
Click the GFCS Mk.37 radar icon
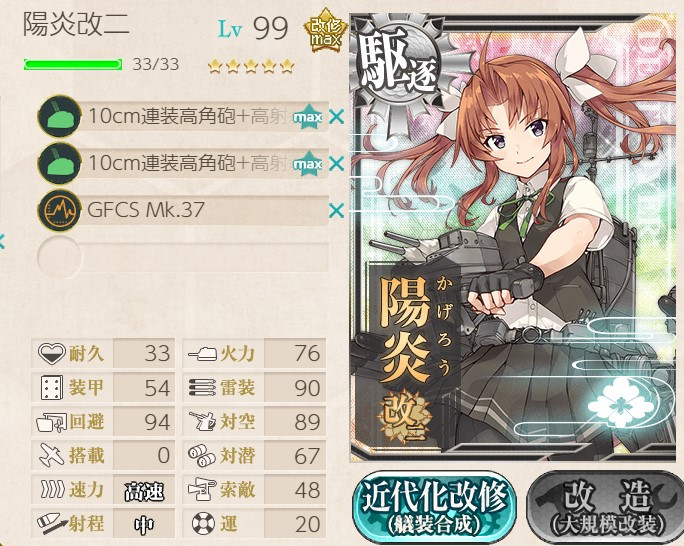point(59,210)
